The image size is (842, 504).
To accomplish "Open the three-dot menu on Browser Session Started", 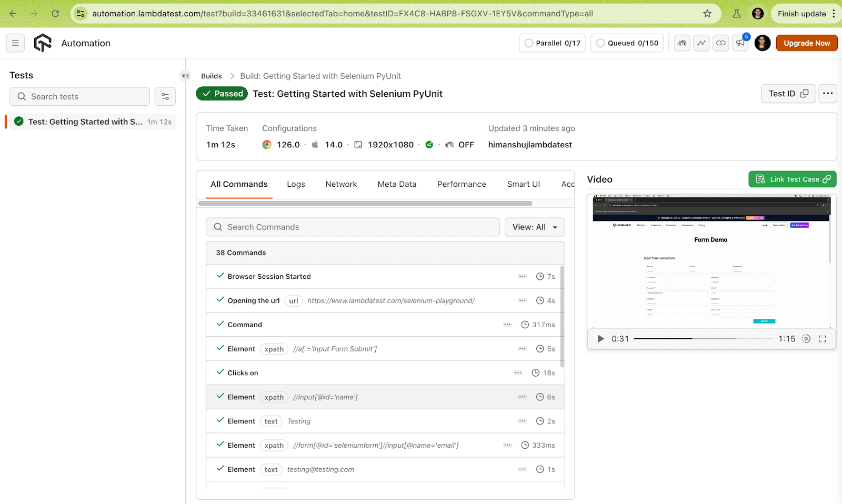I will (x=522, y=276).
